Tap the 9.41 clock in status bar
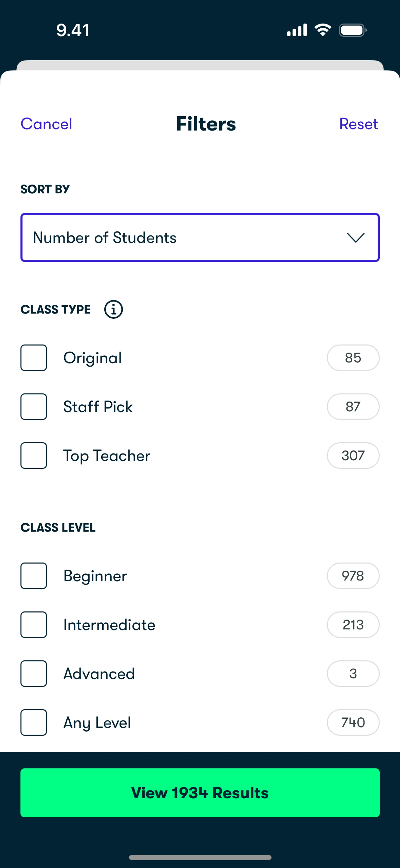This screenshot has height=868, width=400. (73, 30)
